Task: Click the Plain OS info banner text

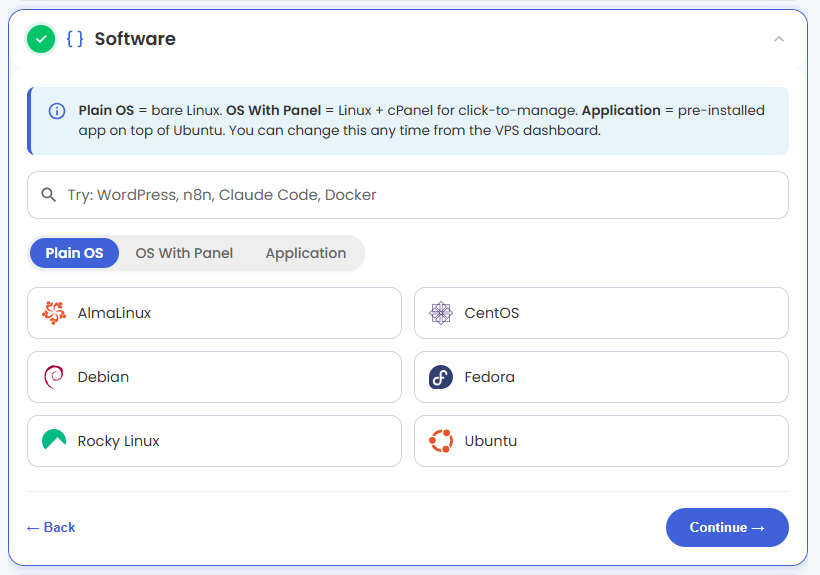Action: point(422,120)
